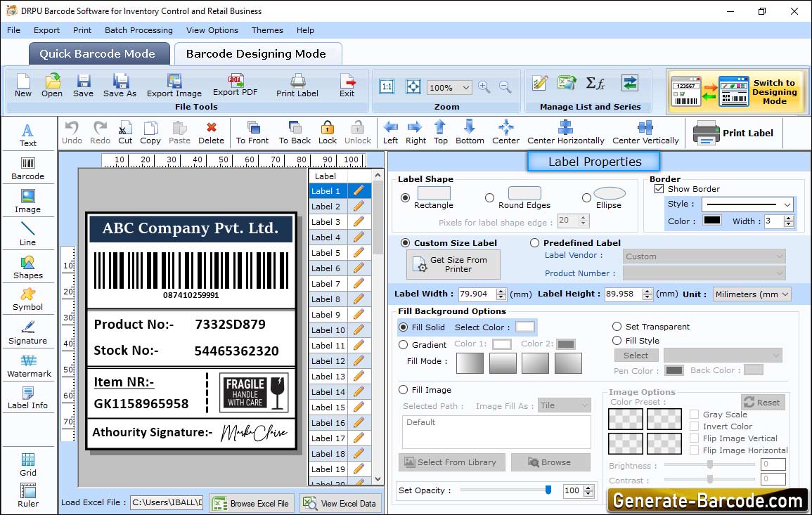Image resolution: width=812 pixels, height=515 pixels.
Task: Click the Fill Solid Select Color swatch
Action: pyautogui.click(x=524, y=327)
